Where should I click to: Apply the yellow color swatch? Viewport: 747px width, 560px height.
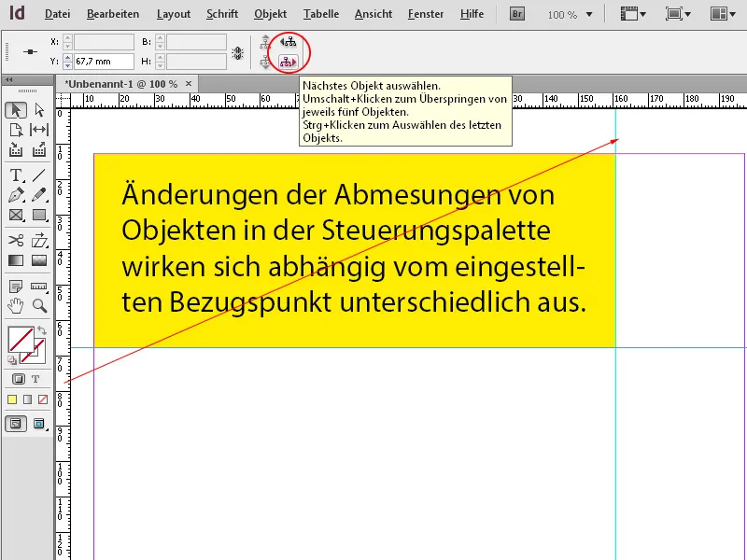[12, 399]
